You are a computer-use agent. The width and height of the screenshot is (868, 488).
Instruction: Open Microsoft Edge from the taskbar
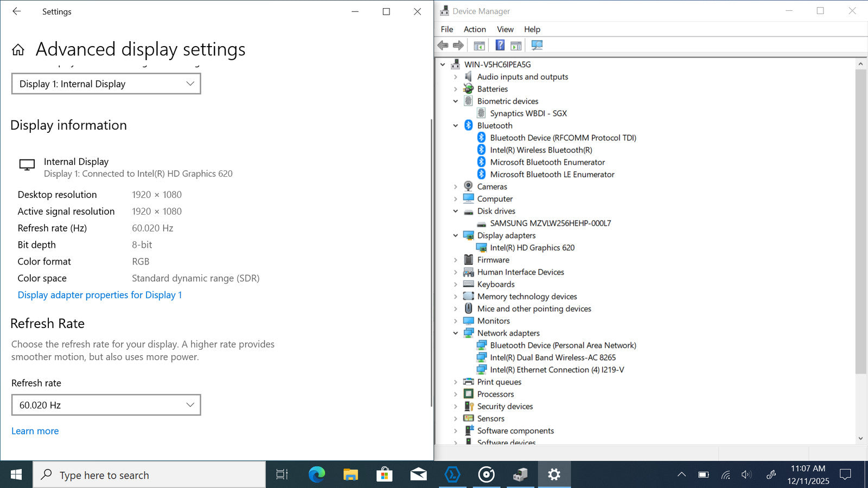316,475
